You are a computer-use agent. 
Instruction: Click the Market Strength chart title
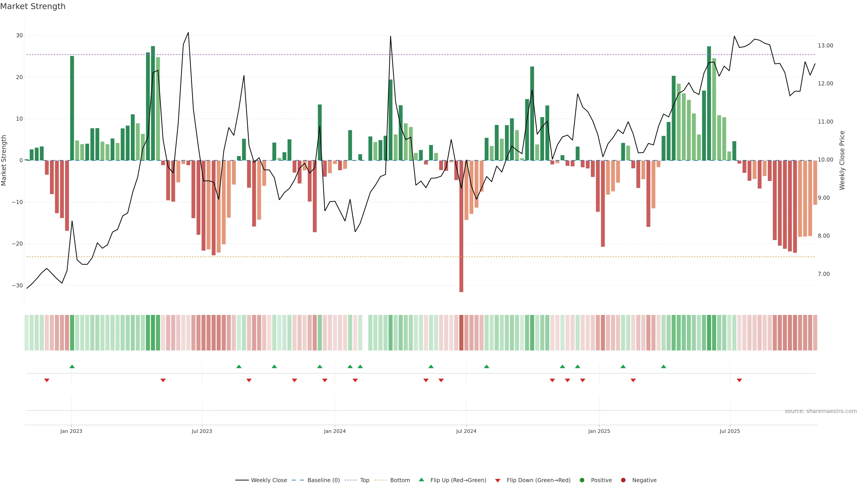[33, 6]
